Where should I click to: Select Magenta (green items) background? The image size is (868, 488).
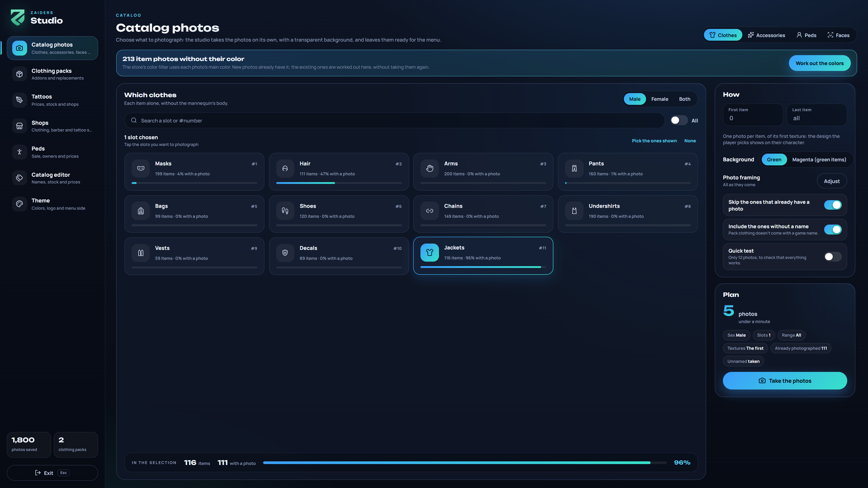point(819,160)
